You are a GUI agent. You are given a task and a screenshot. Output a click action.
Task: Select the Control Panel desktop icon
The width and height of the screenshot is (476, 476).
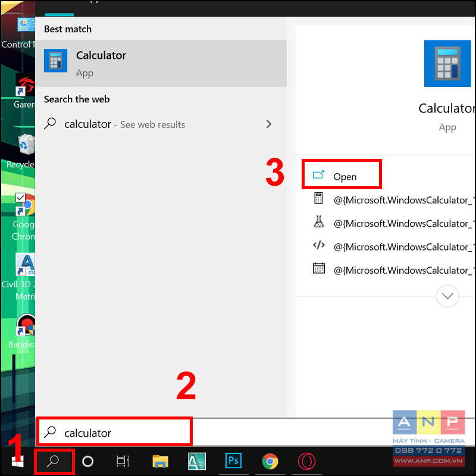pos(18,33)
